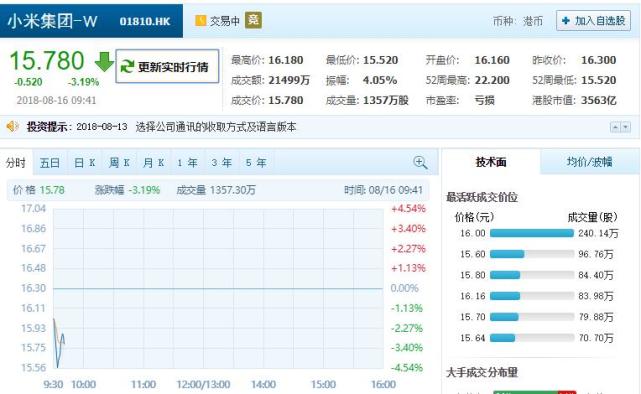Open the chart zoom magnifier icon

tap(420, 162)
